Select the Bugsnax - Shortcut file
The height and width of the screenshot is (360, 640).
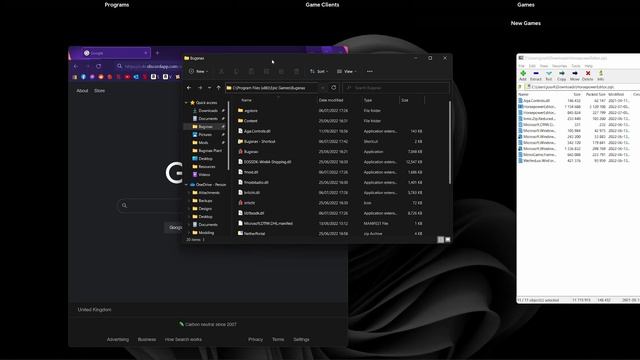(330, 141)
